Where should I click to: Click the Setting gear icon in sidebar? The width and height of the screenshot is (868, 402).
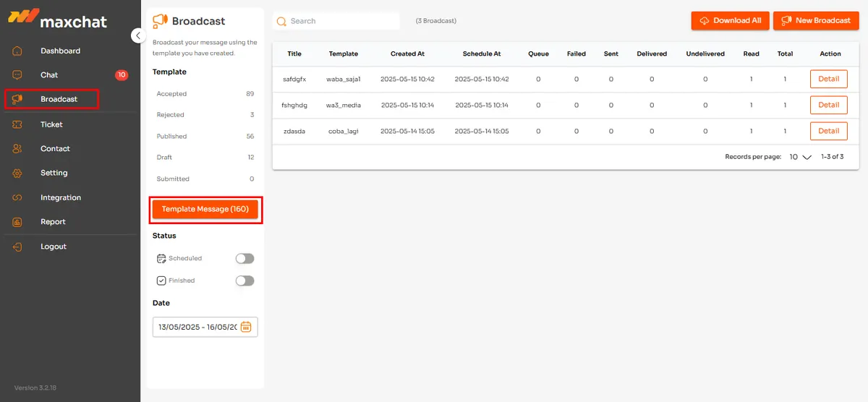point(17,174)
